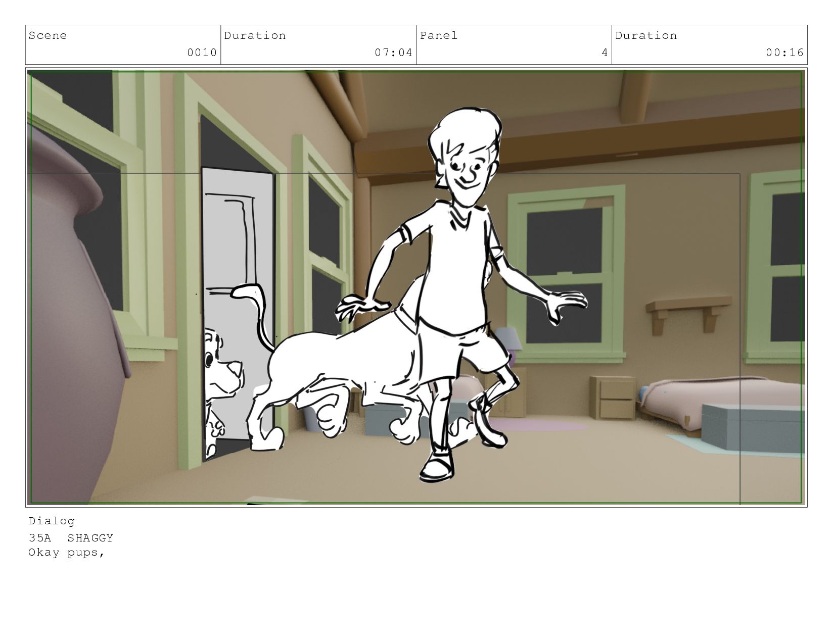The image size is (834, 644).
Task: Select the scene number 0010
Action: [202, 53]
